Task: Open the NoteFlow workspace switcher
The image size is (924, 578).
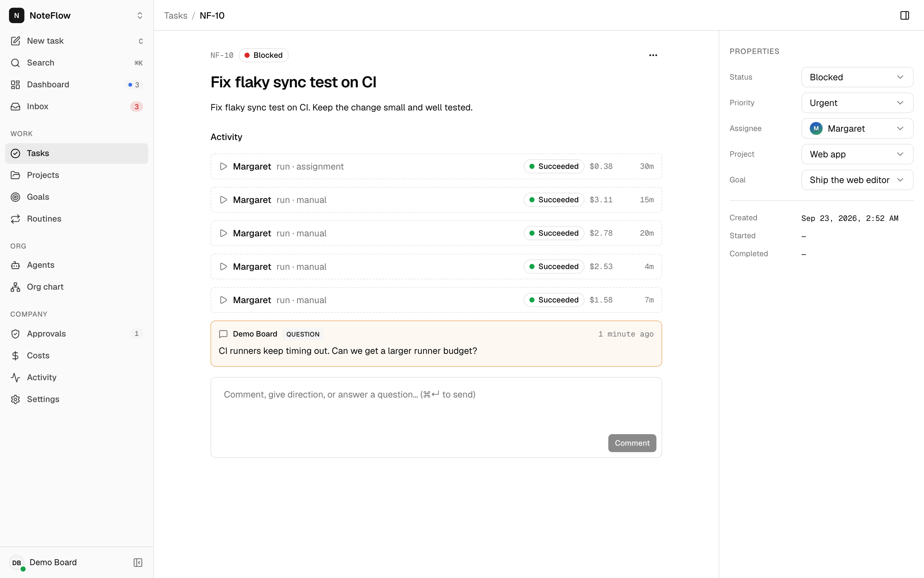Action: pyautogui.click(x=76, y=15)
